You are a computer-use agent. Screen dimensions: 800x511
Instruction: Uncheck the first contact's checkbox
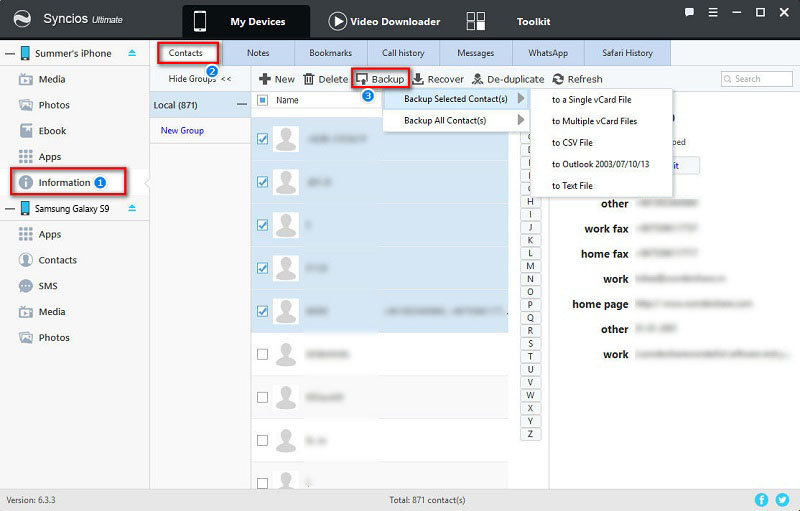pos(262,139)
